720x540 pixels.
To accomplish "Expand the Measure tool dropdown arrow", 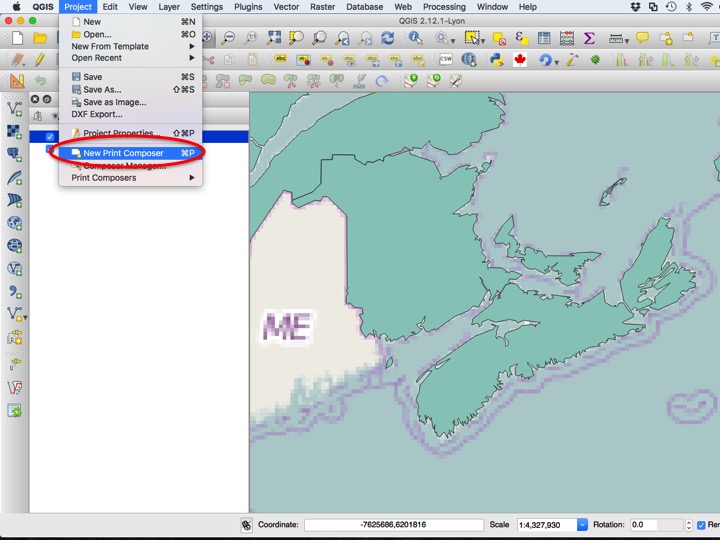I will (626, 41).
